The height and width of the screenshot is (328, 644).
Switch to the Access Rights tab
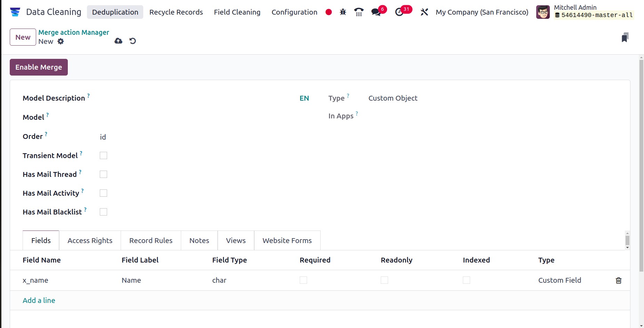pos(90,240)
